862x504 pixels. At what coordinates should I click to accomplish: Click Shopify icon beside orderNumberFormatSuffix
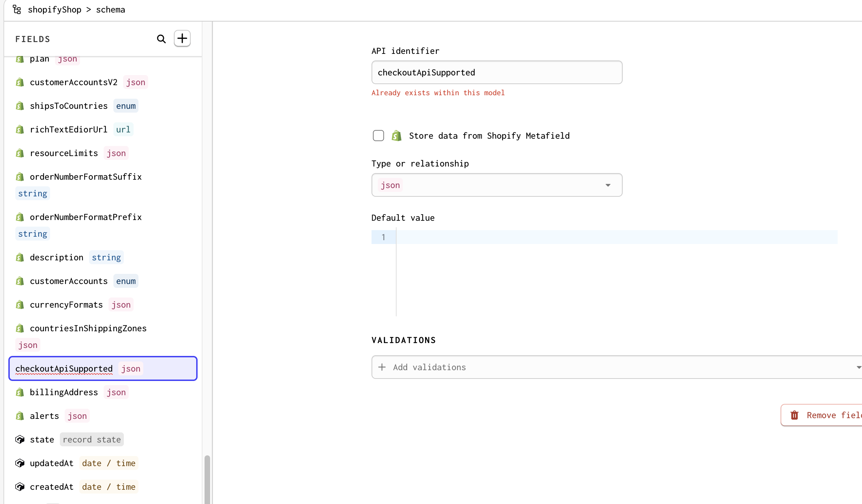click(x=20, y=177)
